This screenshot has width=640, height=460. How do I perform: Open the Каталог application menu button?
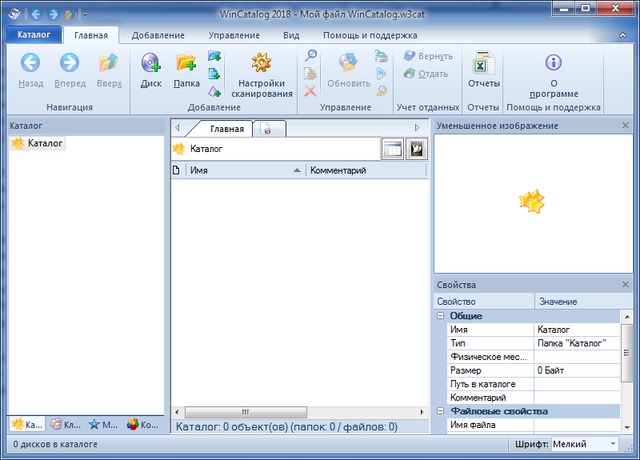(33, 34)
